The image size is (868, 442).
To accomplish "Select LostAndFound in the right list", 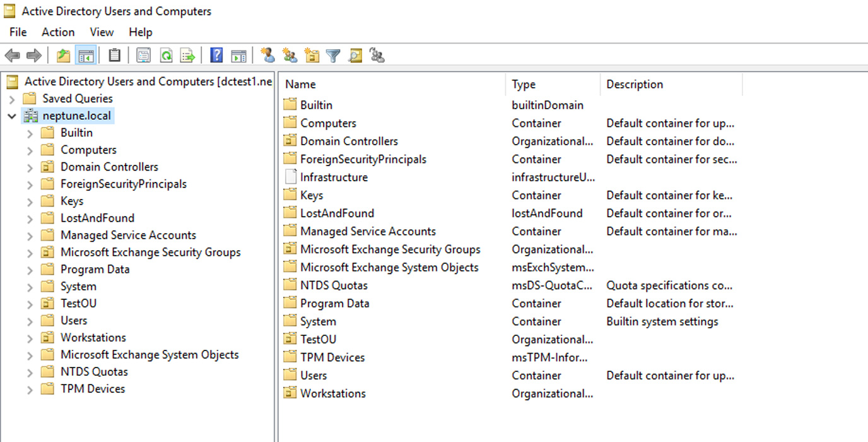I will 337,213.
